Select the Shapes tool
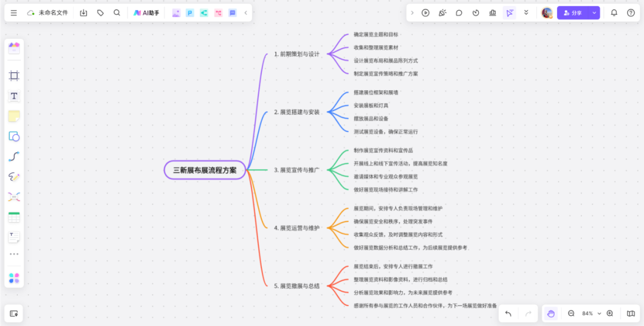 pos(14,137)
